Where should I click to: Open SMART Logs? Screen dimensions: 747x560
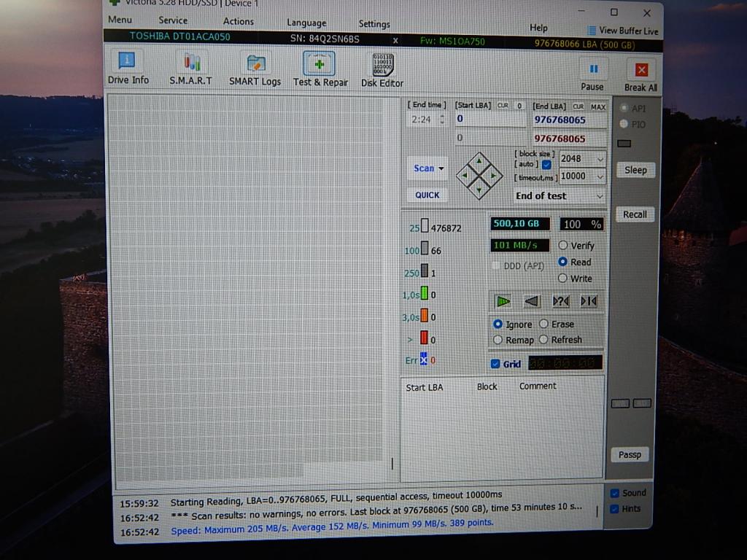[x=255, y=69]
